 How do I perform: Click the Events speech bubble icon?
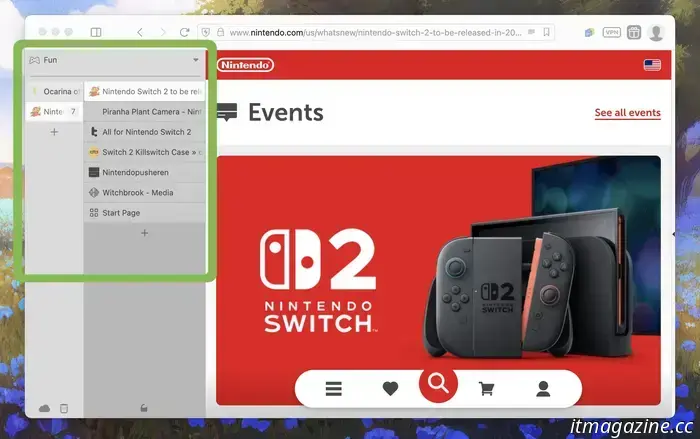click(227, 112)
